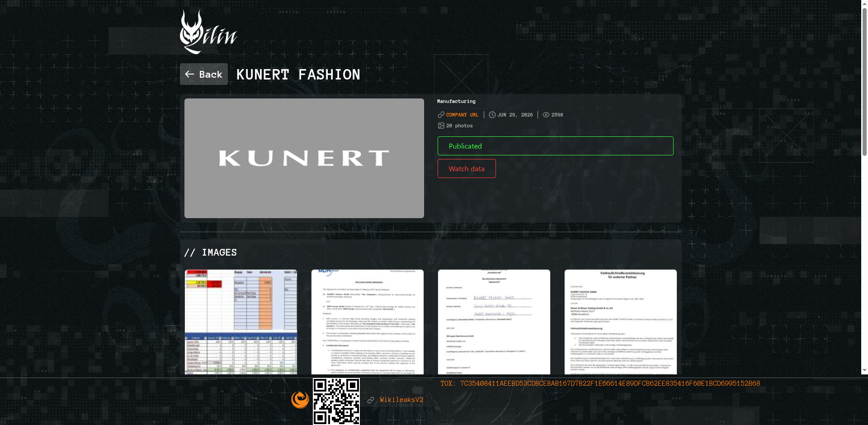Image resolution: width=868 pixels, height=425 pixels.
Task: Click the // IMAGES section heading
Action: tap(211, 252)
